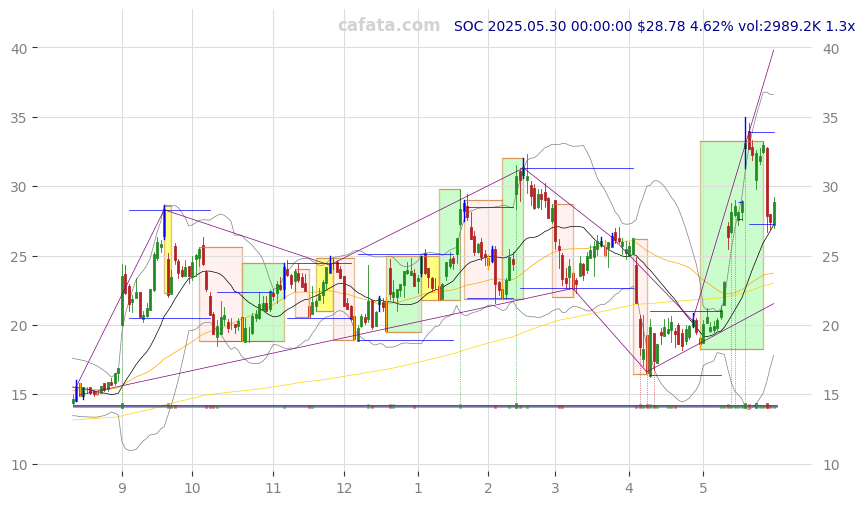This screenshot has height=505, width=865.
Task: Click the x-axis month label 11
Action: pos(273,488)
